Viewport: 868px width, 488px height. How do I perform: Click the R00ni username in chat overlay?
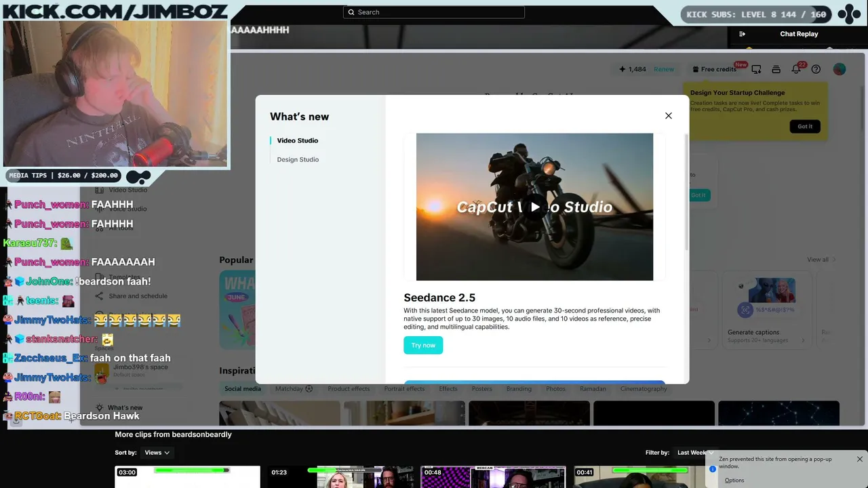29,396
